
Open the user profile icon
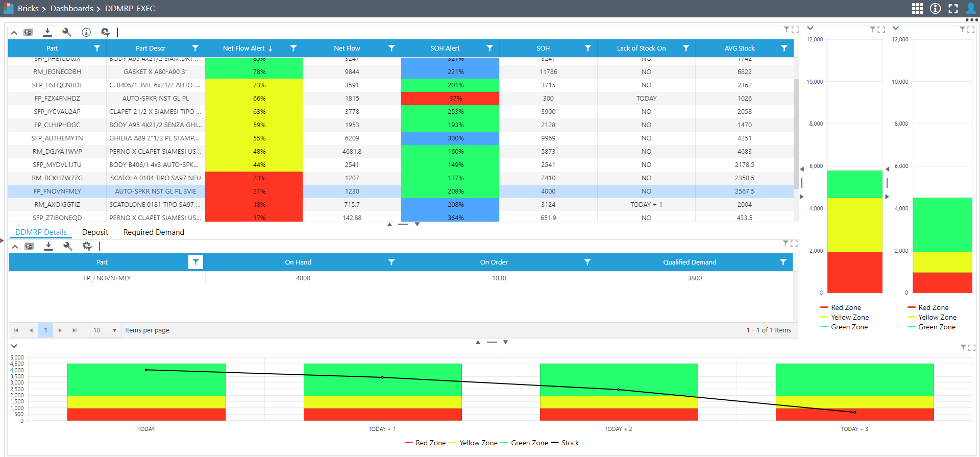pos(970,9)
